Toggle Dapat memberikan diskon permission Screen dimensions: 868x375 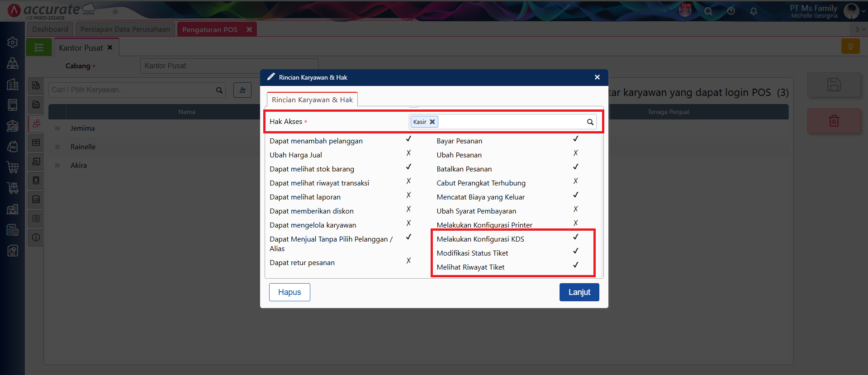coord(408,209)
